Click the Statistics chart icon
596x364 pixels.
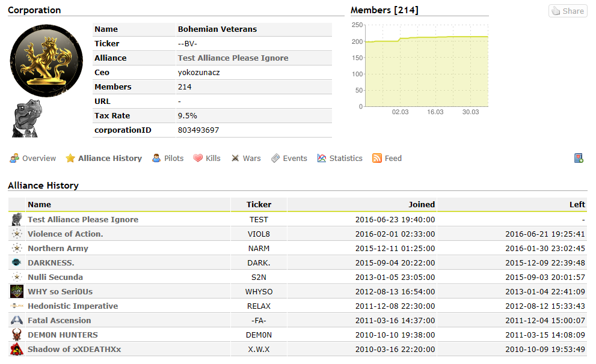pyautogui.click(x=322, y=159)
